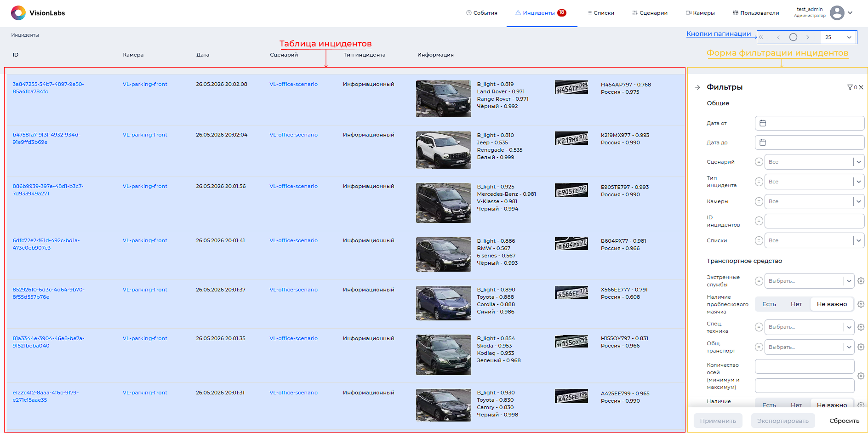This screenshot has height=433, width=868.
Task: Toggle the equals operator for Спец. техника filter
Action: pyautogui.click(x=759, y=327)
